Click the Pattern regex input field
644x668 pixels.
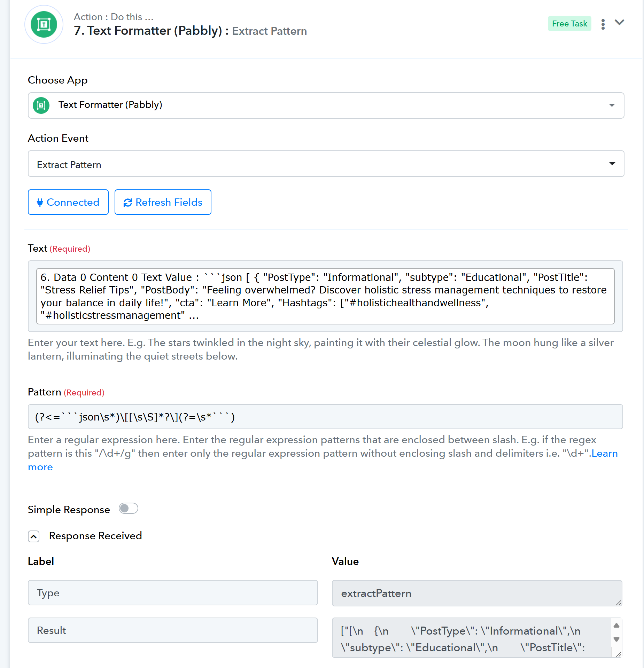pyautogui.click(x=325, y=417)
